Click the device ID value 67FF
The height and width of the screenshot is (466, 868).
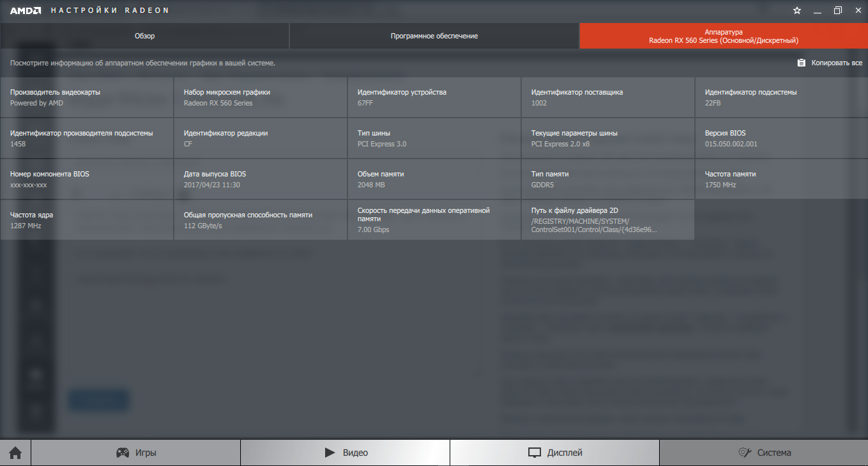pyautogui.click(x=365, y=103)
